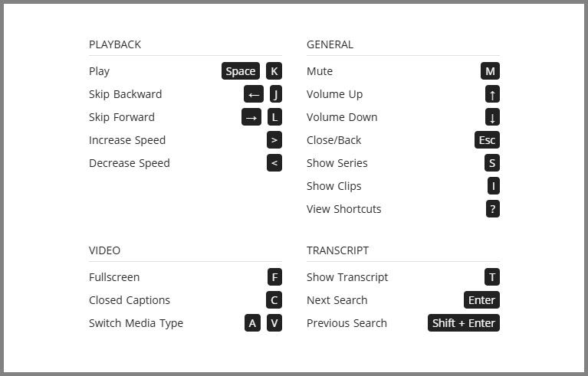This screenshot has height=376, width=588.
Task: Click the up arrow key for Volume Up
Action: (492, 94)
